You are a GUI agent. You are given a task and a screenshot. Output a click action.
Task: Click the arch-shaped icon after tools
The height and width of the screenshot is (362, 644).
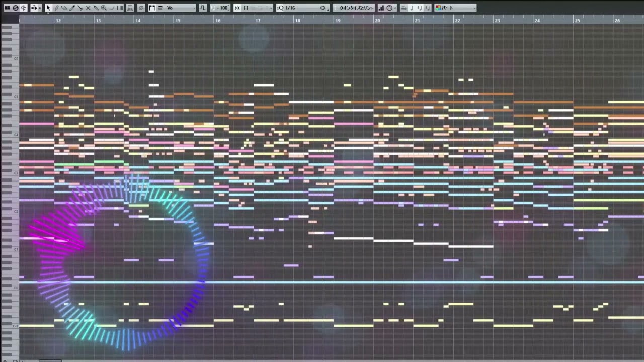tap(130, 8)
